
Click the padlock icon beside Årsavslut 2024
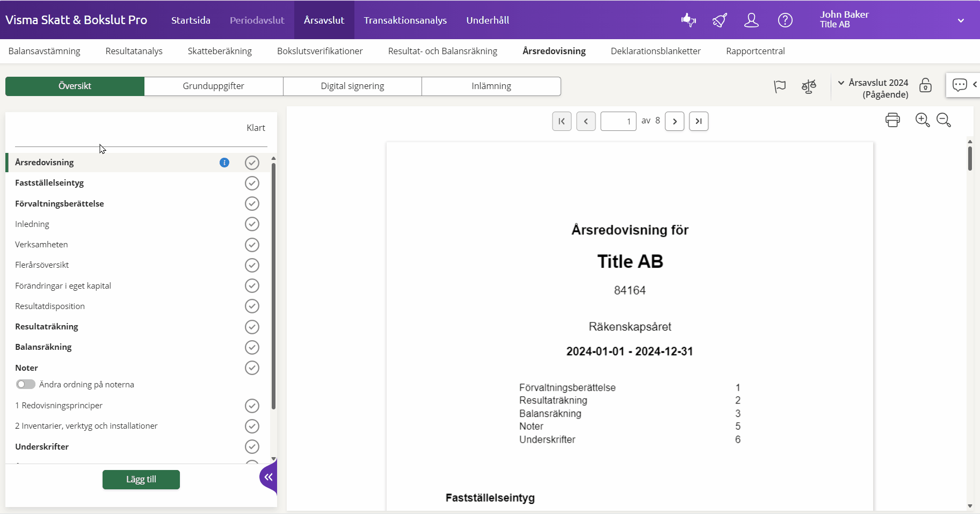click(x=925, y=86)
